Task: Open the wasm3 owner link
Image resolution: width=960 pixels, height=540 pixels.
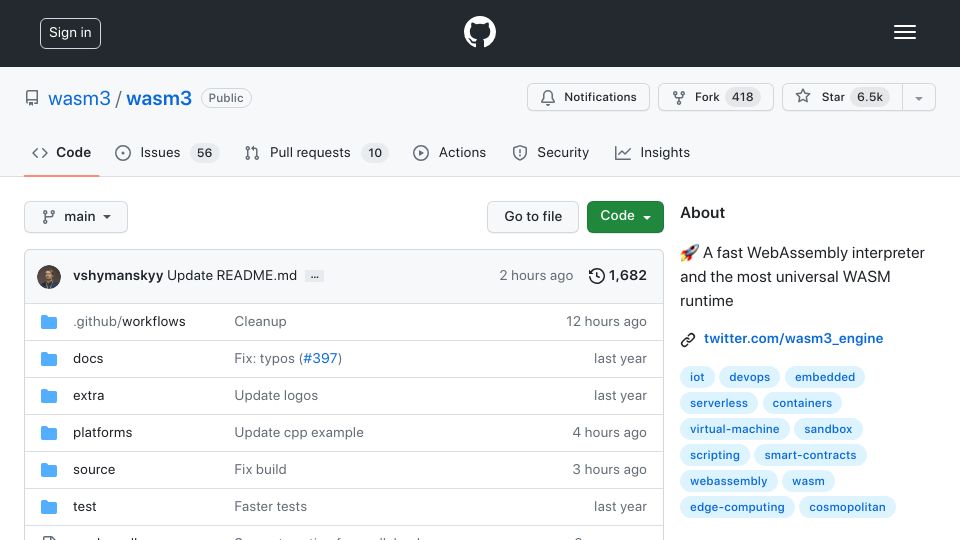Action: pos(80,99)
